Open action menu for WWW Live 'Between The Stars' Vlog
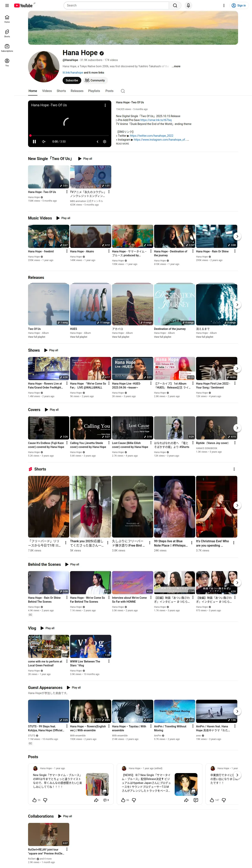Screen dimensions: 252x868 [x=109, y=661]
